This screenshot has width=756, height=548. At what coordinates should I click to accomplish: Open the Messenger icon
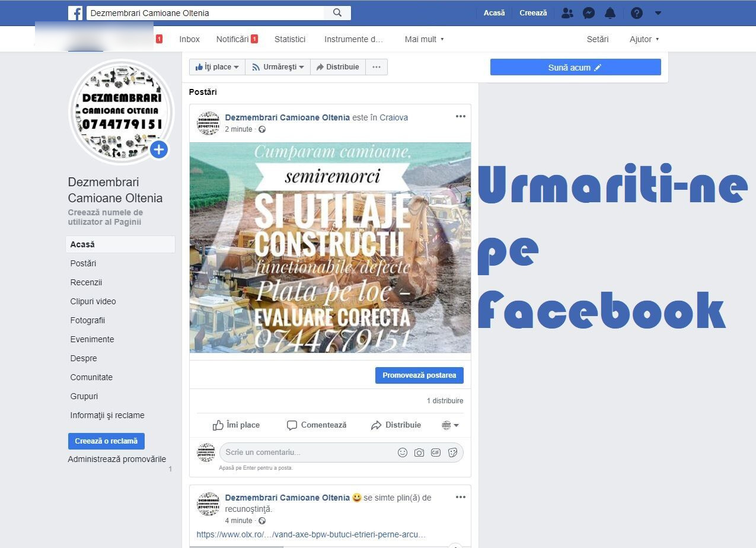pos(589,13)
